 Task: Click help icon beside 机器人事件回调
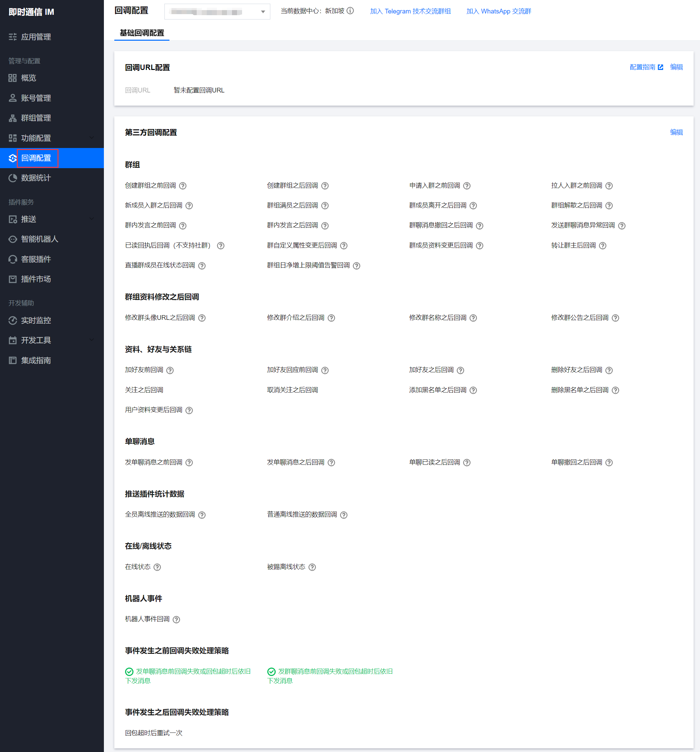point(176,619)
